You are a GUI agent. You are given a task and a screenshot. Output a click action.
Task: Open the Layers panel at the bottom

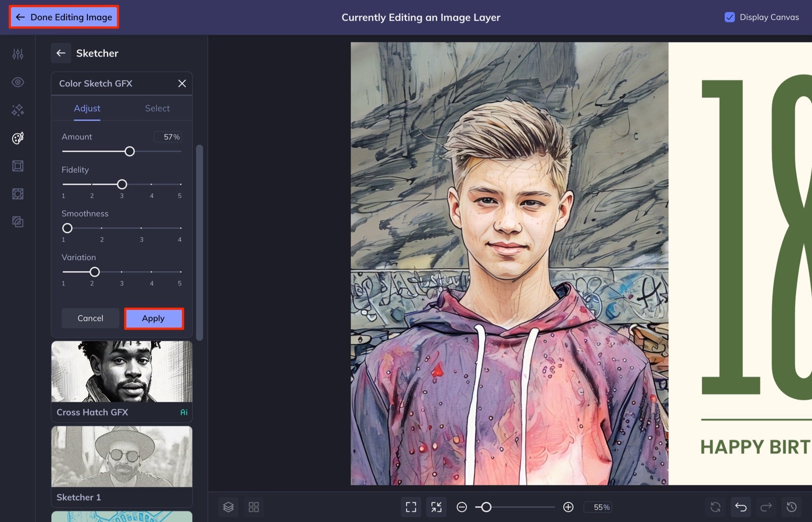[x=228, y=507]
